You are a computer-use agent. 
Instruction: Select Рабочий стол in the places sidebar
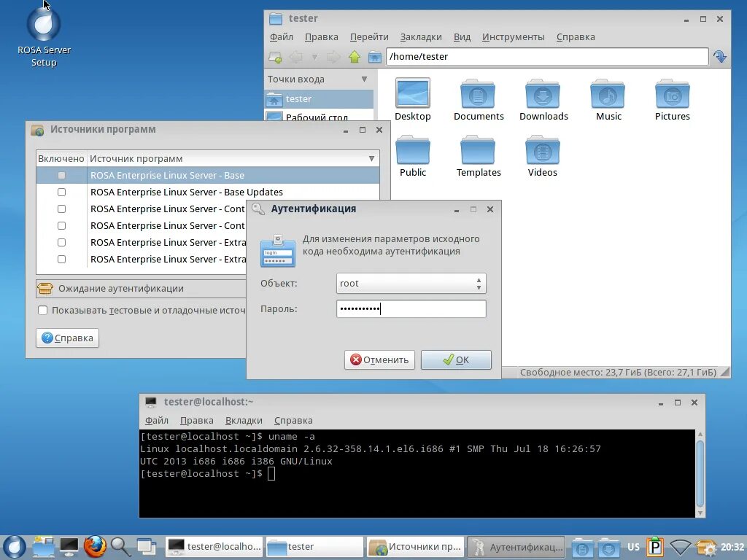coord(319,116)
